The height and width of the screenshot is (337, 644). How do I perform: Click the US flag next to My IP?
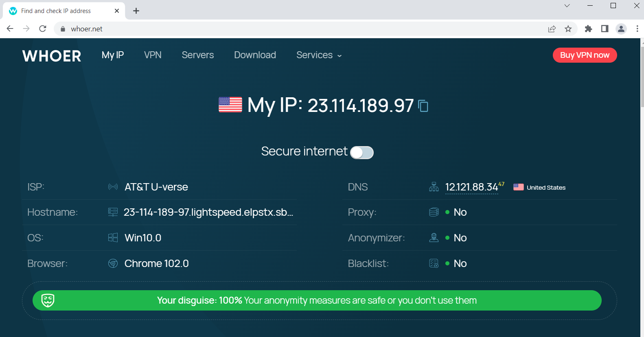(x=230, y=105)
